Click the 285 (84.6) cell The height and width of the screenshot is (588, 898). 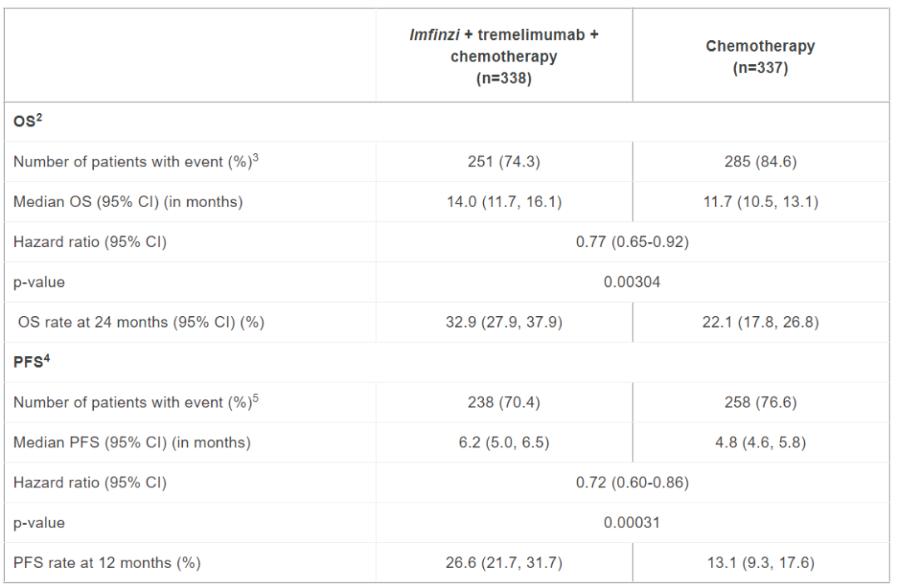coord(761,161)
